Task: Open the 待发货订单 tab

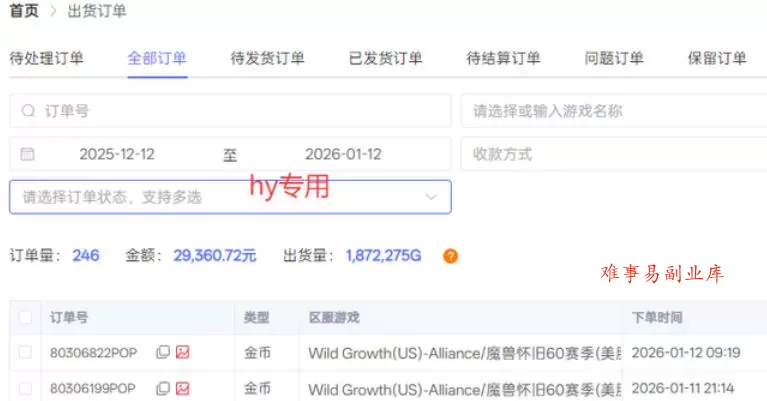Action: [x=268, y=58]
